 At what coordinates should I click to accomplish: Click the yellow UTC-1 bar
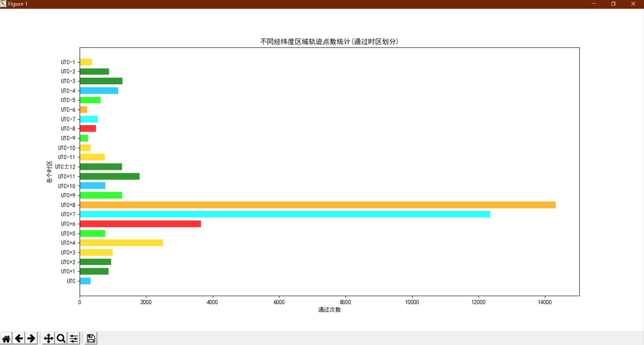click(86, 62)
